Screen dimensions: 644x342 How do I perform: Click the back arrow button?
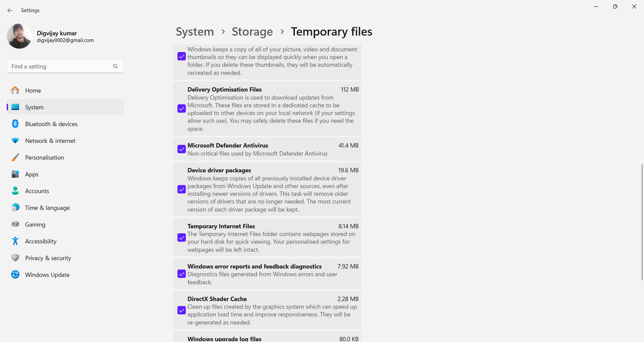10,10
